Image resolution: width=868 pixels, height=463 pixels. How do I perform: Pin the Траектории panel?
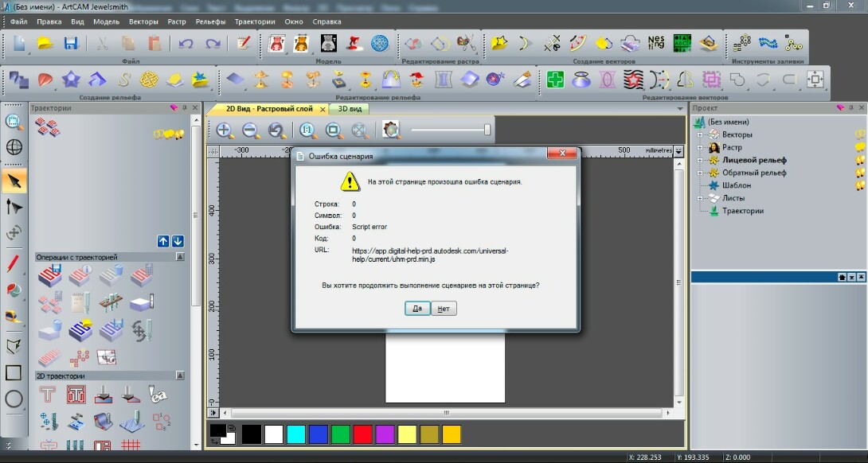pos(185,108)
